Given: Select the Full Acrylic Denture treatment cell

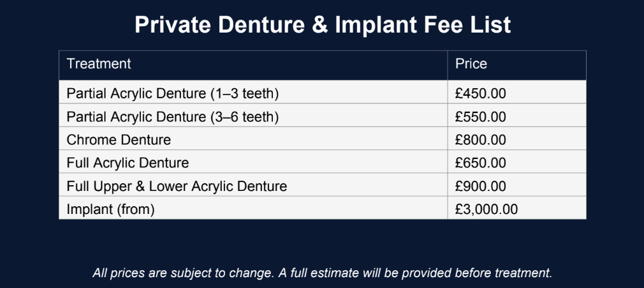Looking at the screenshot, I should coord(128,163).
